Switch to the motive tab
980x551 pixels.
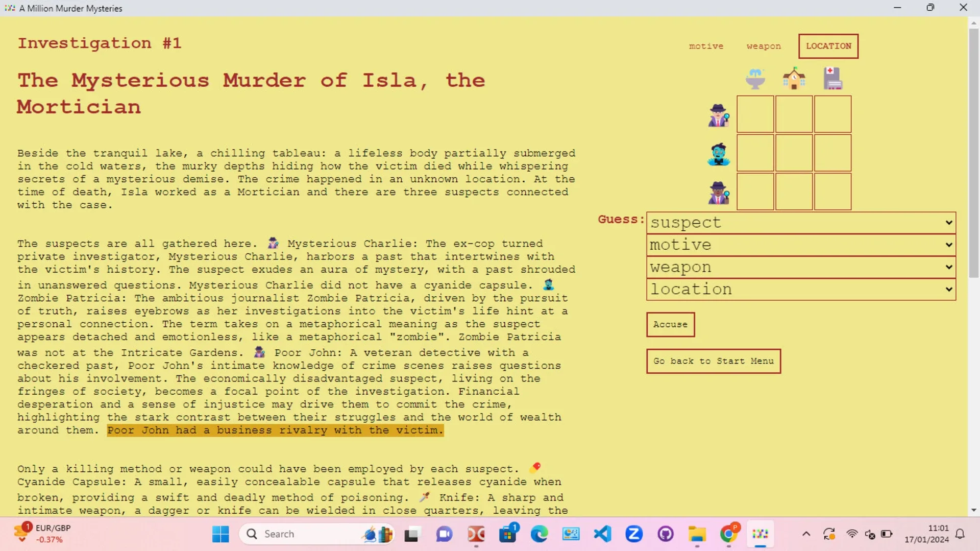coord(706,46)
